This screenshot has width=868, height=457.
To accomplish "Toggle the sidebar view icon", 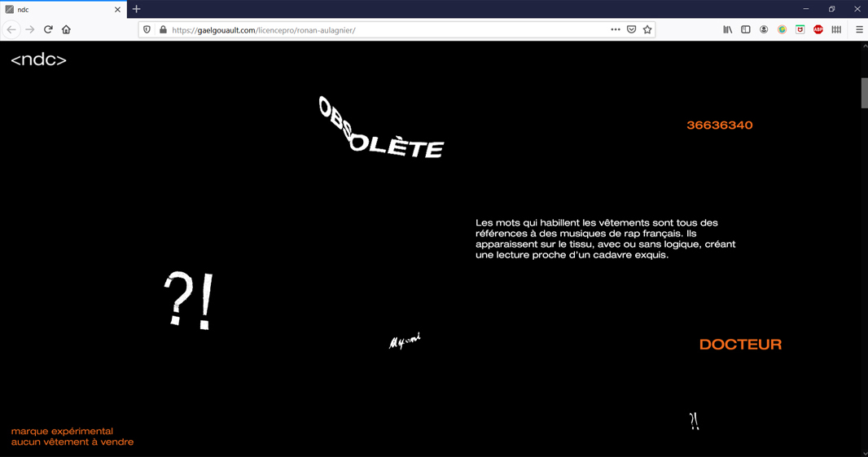I will [x=745, y=30].
